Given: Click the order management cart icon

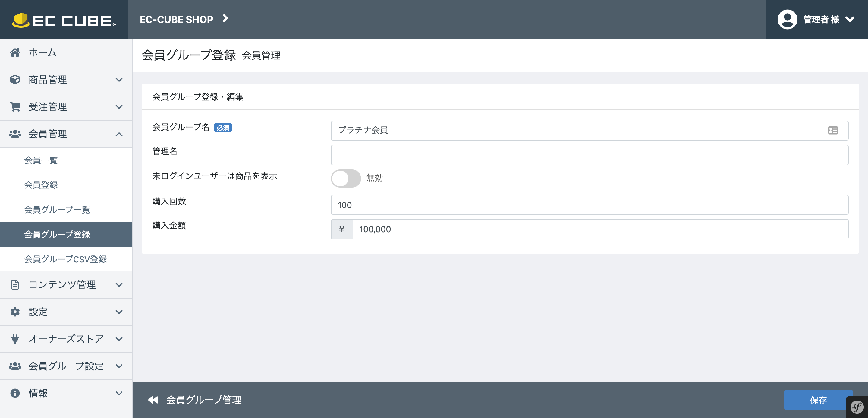Looking at the screenshot, I should tap(15, 106).
